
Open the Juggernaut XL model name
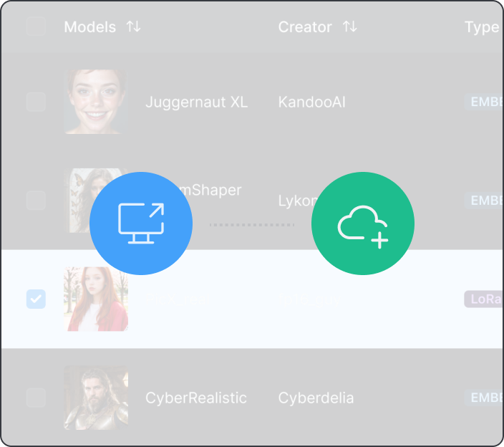click(x=196, y=102)
